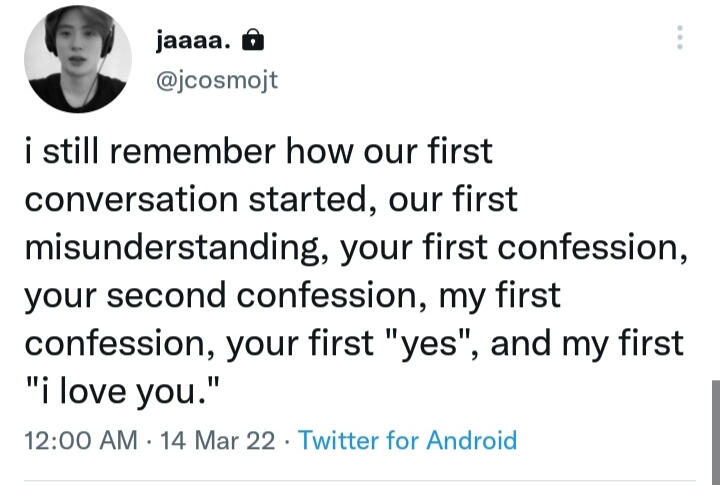Image resolution: width=720 pixels, height=485 pixels.
Task: Click the quoted "i love you." text
Action: point(119,391)
